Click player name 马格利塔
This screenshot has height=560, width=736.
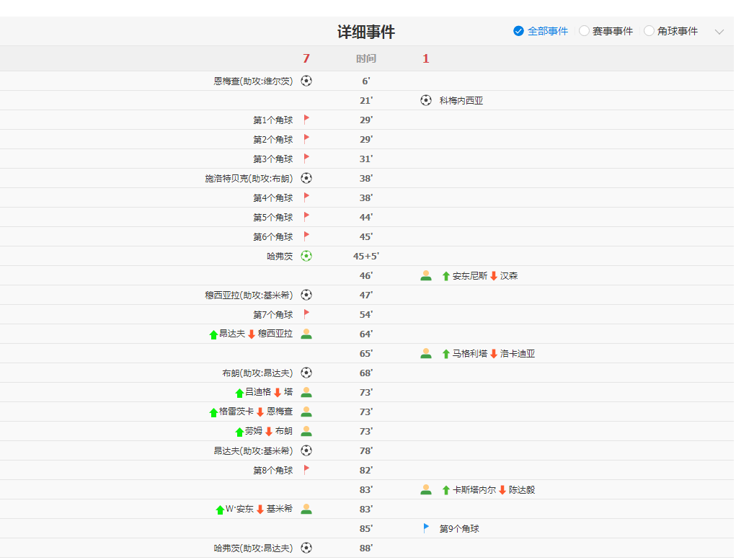point(470,354)
